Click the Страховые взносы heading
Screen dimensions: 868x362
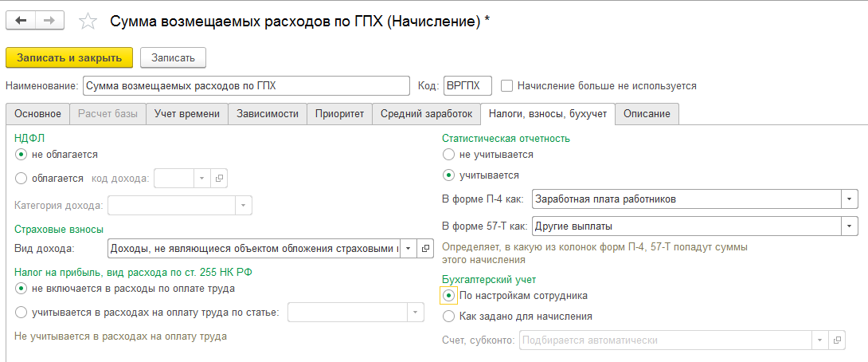tap(59, 228)
